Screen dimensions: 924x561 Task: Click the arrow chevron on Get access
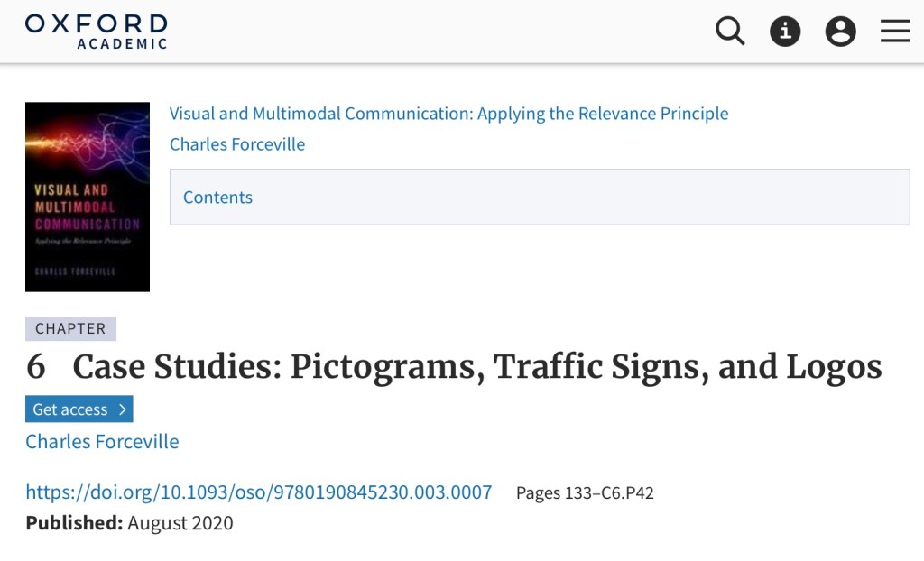click(122, 409)
